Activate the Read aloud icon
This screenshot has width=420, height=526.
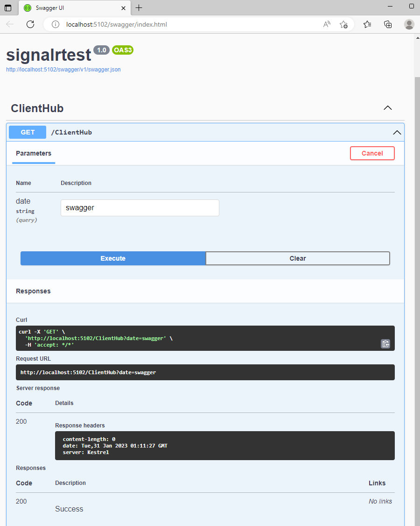327,24
